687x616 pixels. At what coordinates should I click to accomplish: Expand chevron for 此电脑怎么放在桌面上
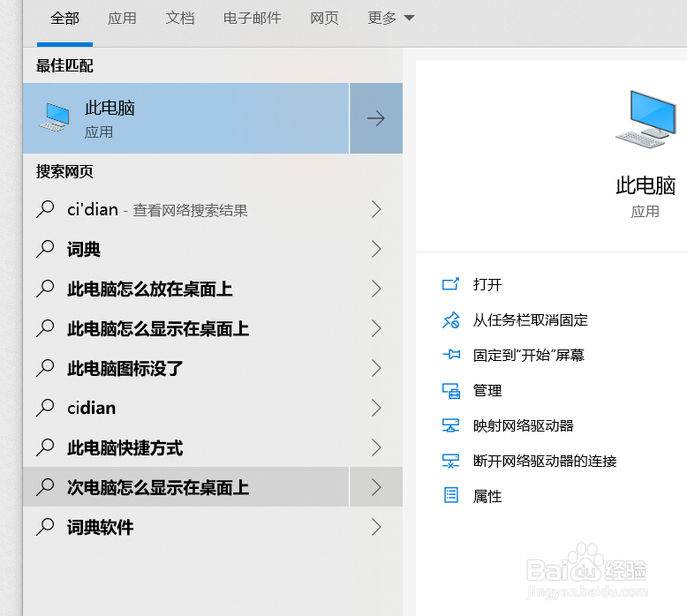click(376, 289)
